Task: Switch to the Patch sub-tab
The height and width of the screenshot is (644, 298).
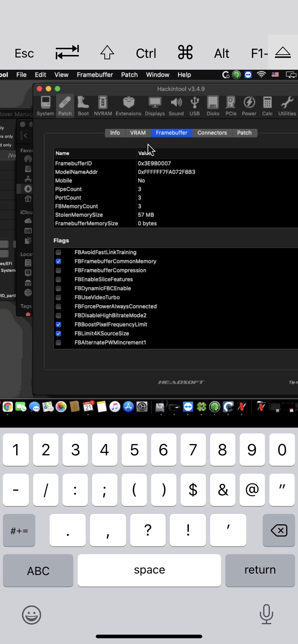Action: point(244,133)
